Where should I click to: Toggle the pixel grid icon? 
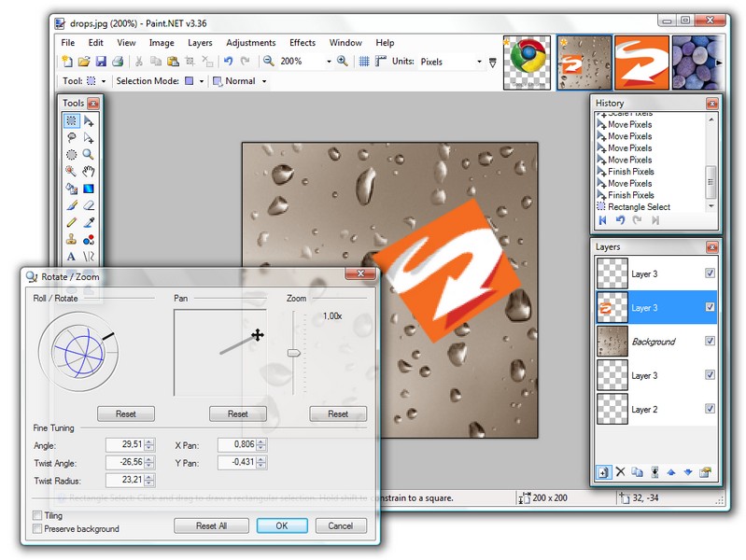pos(364,61)
